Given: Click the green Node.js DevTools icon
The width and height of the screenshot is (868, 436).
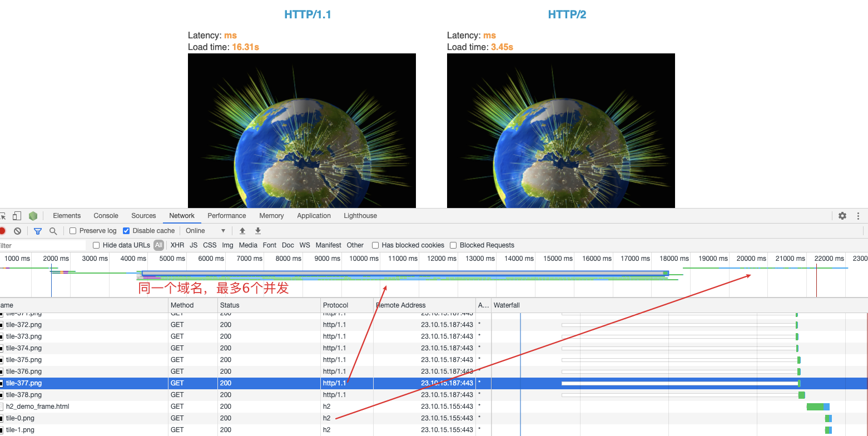Looking at the screenshot, I should [x=33, y=216].
